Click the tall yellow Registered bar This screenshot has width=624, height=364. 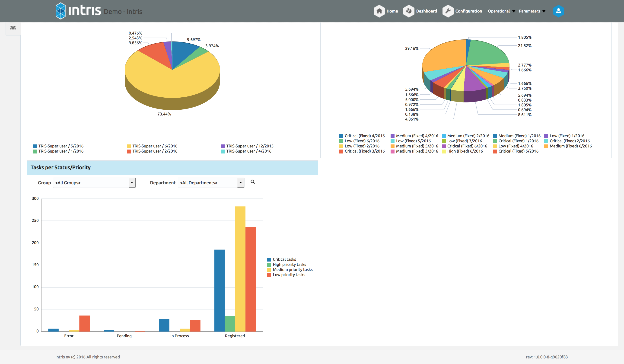(x=240, y=269)
